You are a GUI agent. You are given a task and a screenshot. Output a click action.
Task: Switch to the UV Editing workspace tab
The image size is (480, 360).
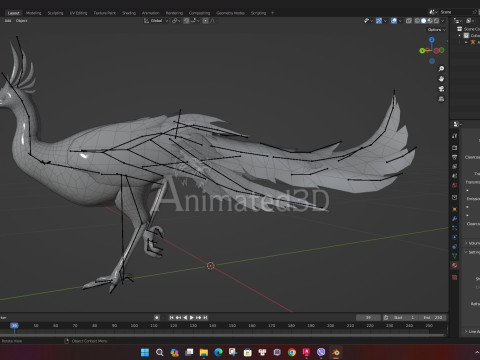78,13
